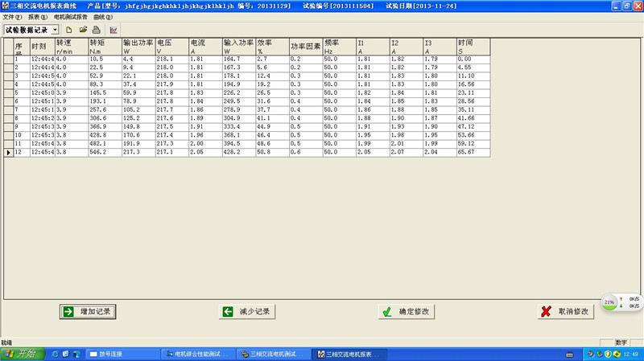Open the 曲线 menu
The image size is (644, 361).
click(104, 16)
